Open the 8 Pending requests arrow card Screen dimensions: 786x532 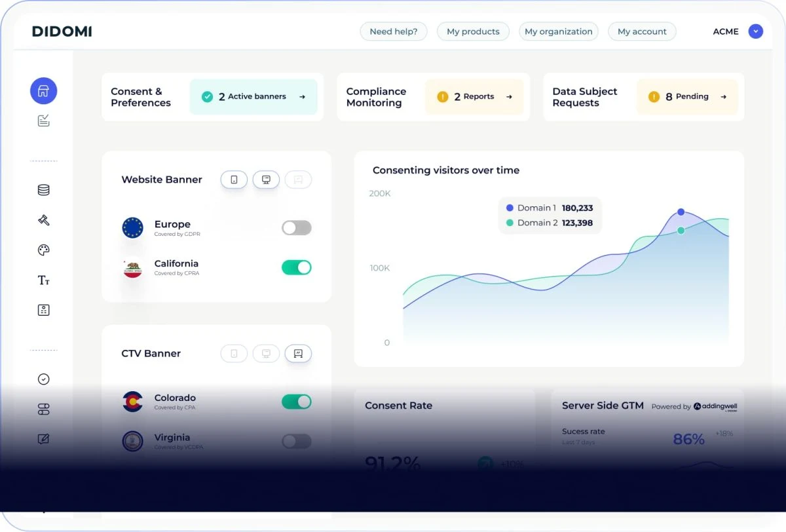687,97
